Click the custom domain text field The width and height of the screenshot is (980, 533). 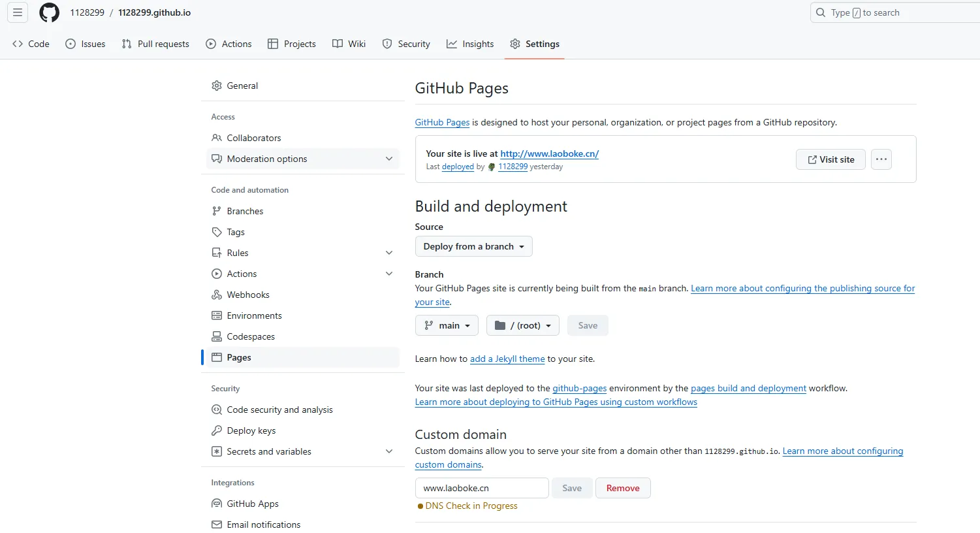481,488
